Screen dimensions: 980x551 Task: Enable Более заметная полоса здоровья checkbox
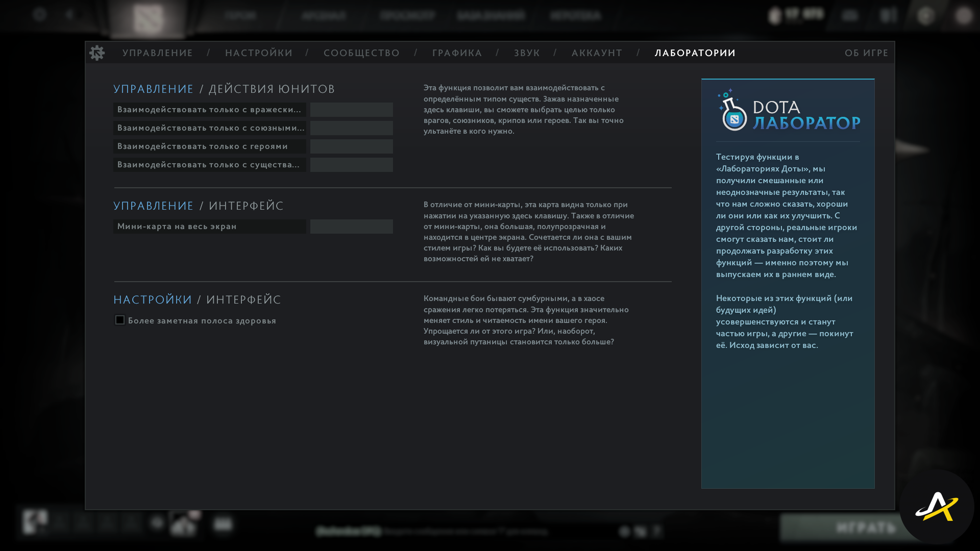tap(120, 320)
